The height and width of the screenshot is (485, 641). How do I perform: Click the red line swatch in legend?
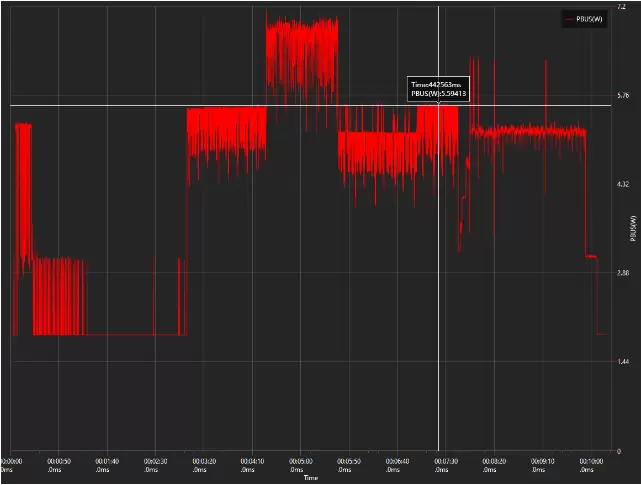coord(570,19)
